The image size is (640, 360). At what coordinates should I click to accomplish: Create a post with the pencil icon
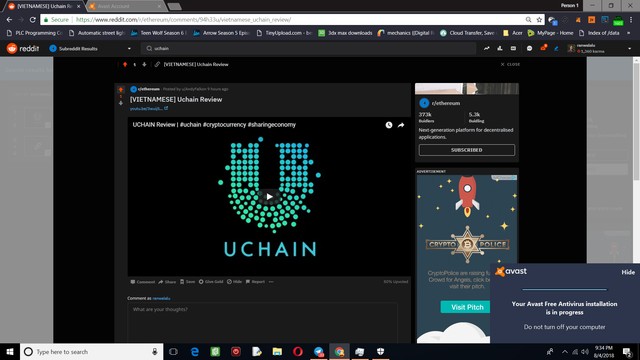pos(556,49)
